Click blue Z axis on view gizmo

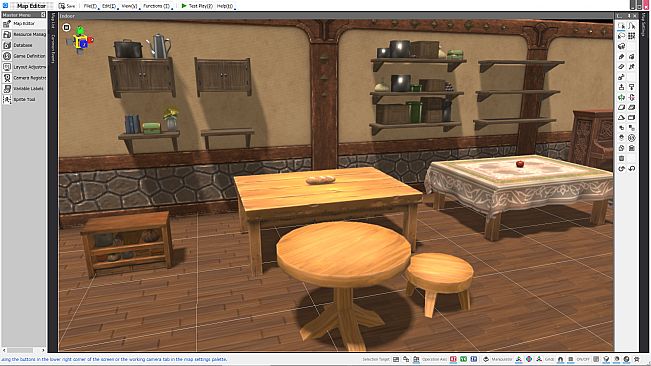tap(83, 43)
